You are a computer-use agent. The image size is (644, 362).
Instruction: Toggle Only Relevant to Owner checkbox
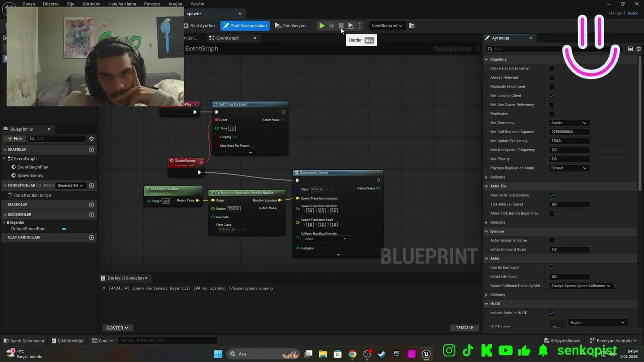(552, 69)
